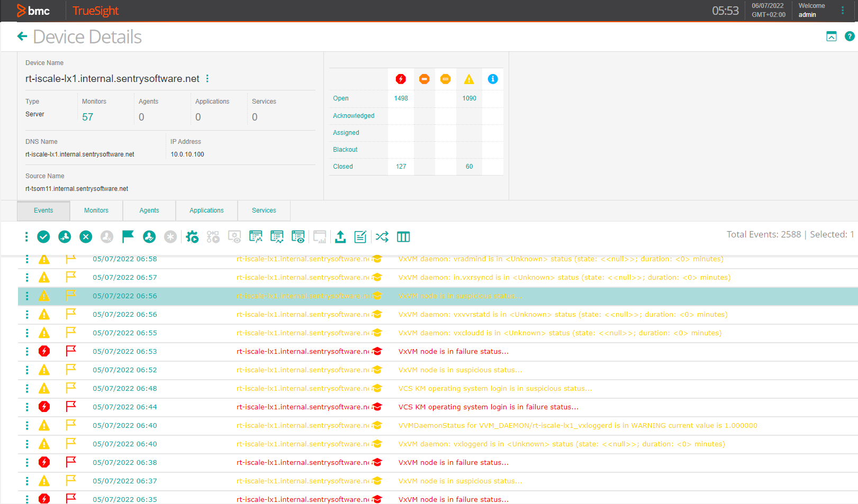The width and height of the screenshot is (858, 504).
Task: Add a note to the selected event
Action: click(360, 236)
